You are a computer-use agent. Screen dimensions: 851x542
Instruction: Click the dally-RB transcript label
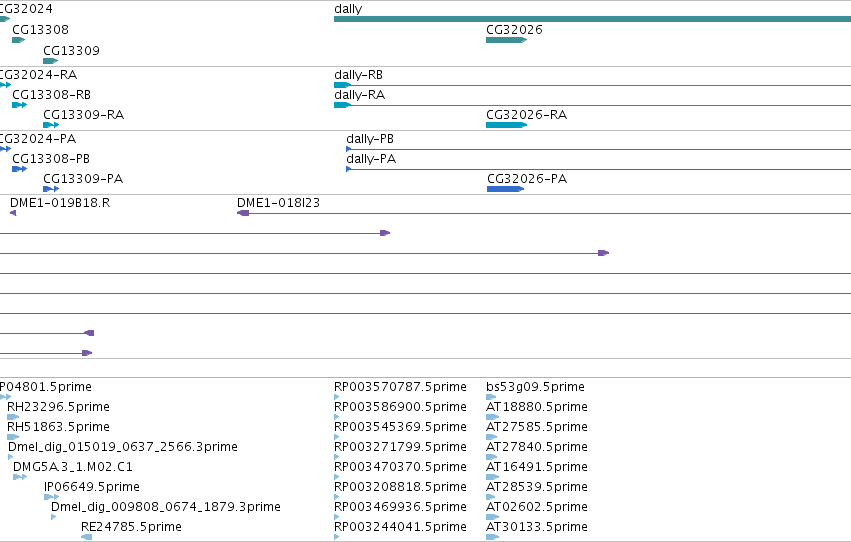358,75
